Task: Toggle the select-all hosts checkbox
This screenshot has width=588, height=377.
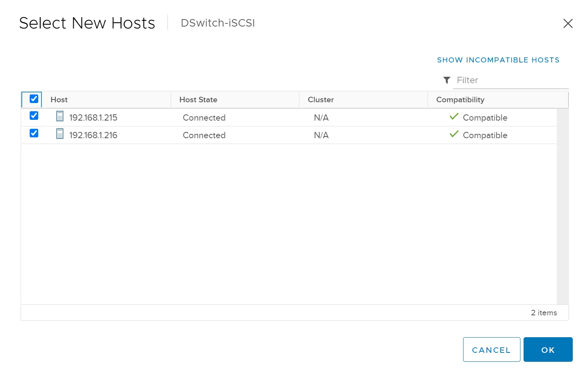Action: click(x=34, y=99)
